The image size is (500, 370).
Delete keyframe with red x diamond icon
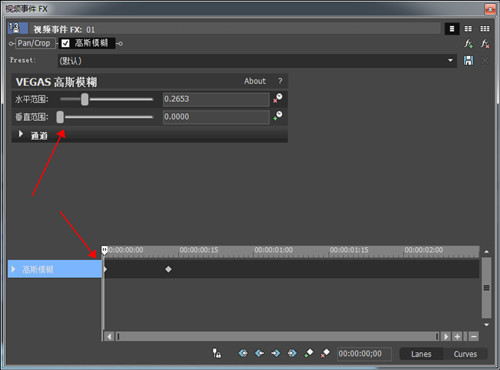[325, 353]
